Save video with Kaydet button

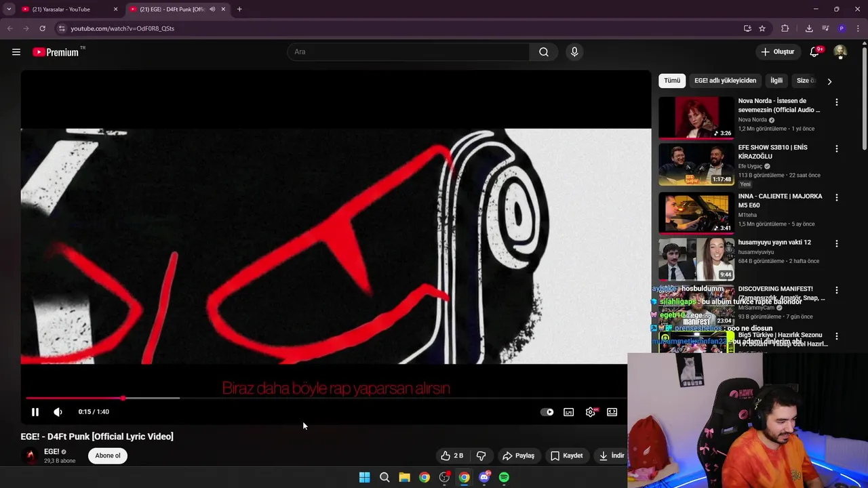coord(567,455)
